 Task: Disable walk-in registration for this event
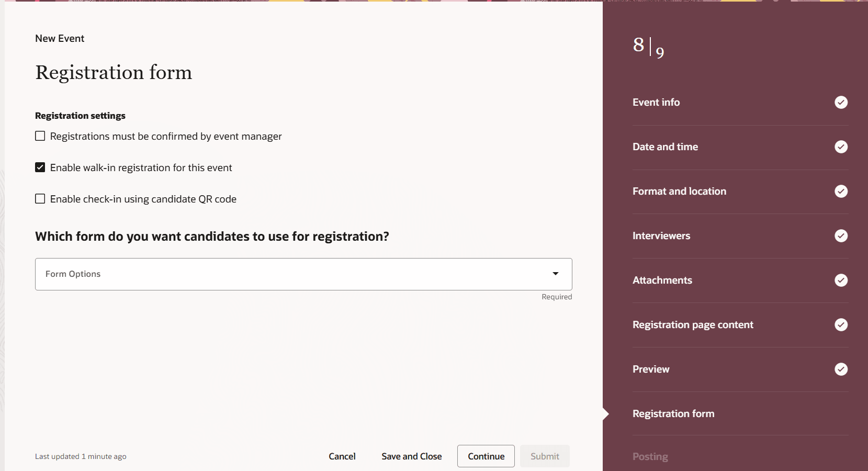40,167
